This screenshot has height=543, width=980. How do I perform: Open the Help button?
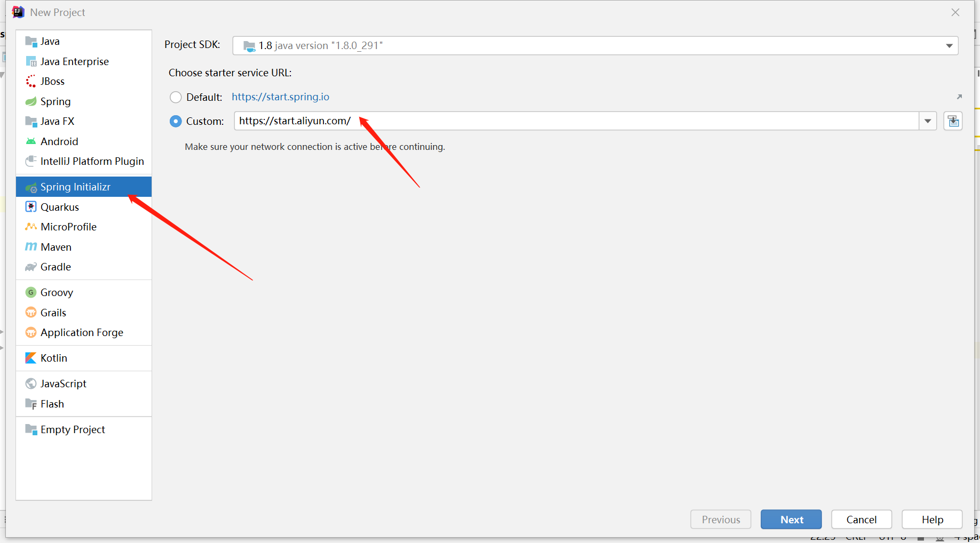[932, 520]
